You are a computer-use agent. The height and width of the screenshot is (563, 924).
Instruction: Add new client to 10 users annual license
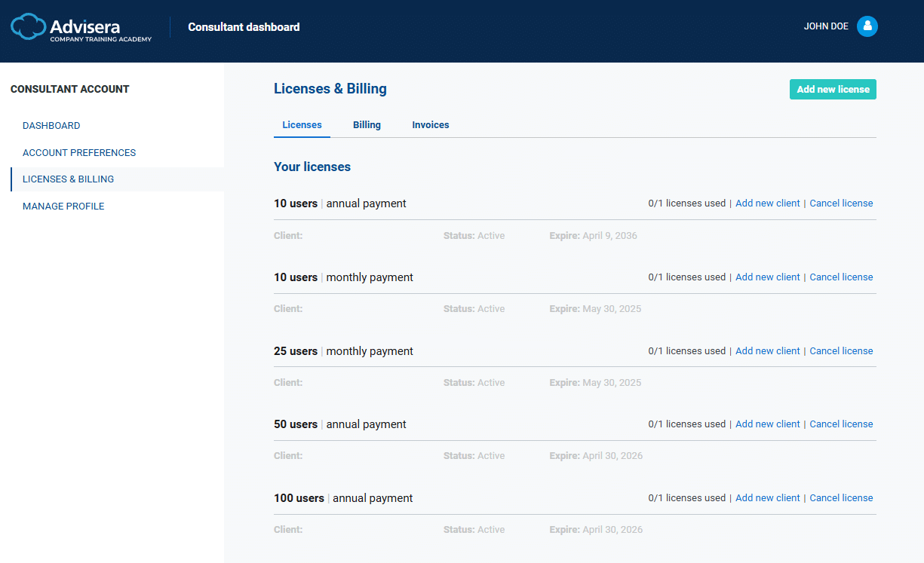767,203
